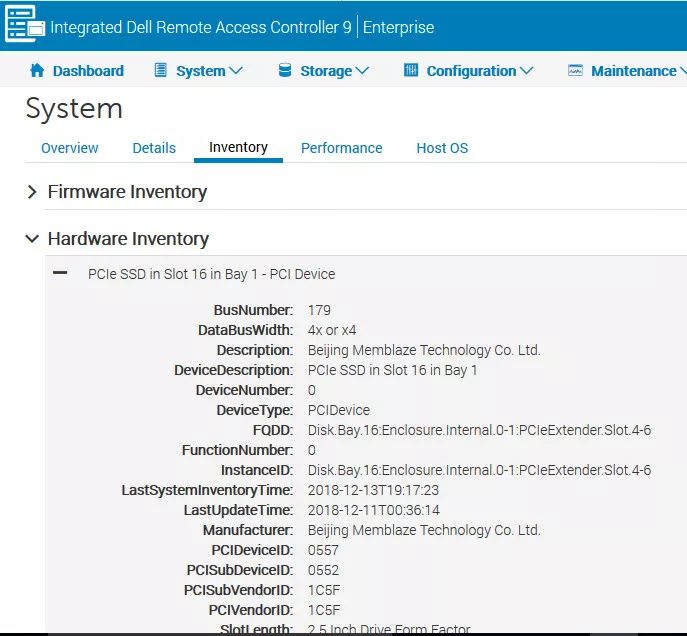
Task: Click the LastUpdateTime field label
Action: (238, 510)
